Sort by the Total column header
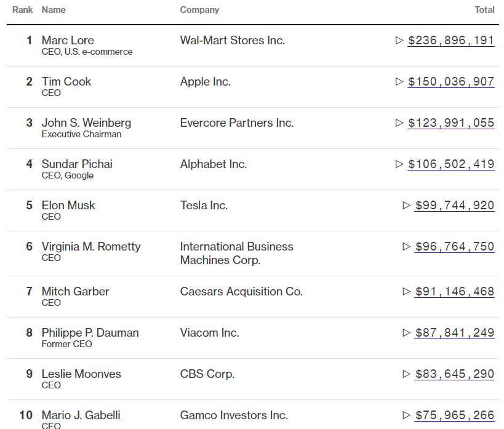This screenshot has height=429, width=504. coord(485,10)
